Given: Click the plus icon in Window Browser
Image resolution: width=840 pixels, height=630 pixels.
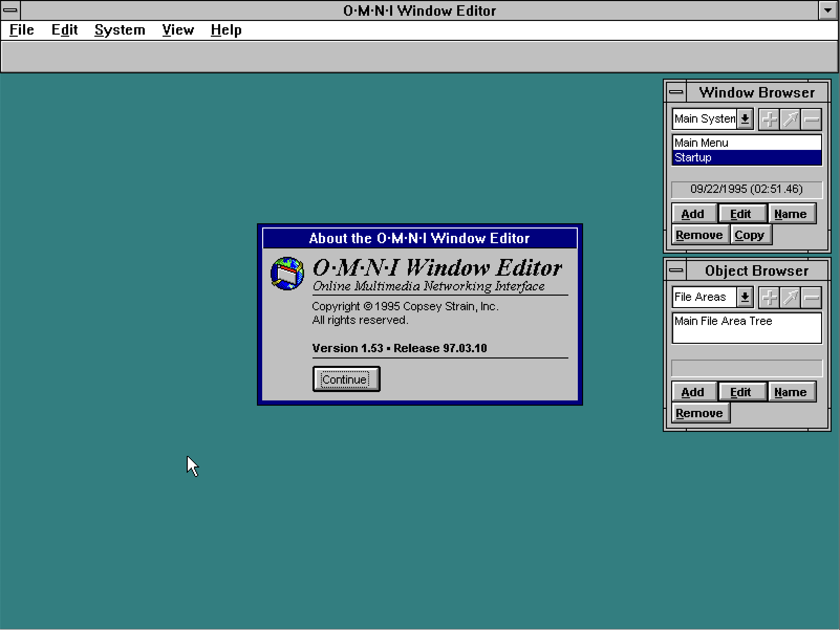Looking at the screenshot, I should pos(769,120).
